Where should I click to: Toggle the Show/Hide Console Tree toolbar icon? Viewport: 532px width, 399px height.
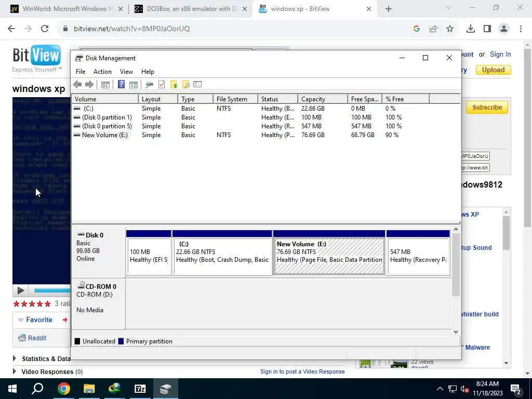(105, 85)
